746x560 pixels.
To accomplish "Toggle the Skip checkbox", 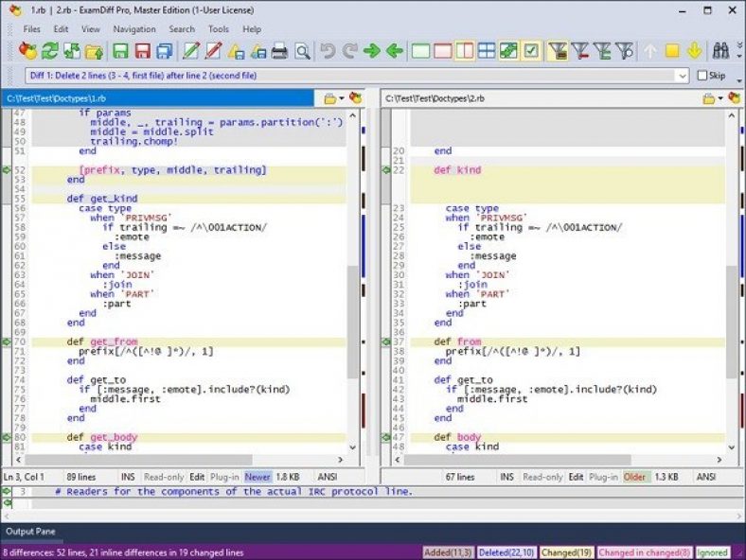I will pyautogui.click(x=702, y=76).
